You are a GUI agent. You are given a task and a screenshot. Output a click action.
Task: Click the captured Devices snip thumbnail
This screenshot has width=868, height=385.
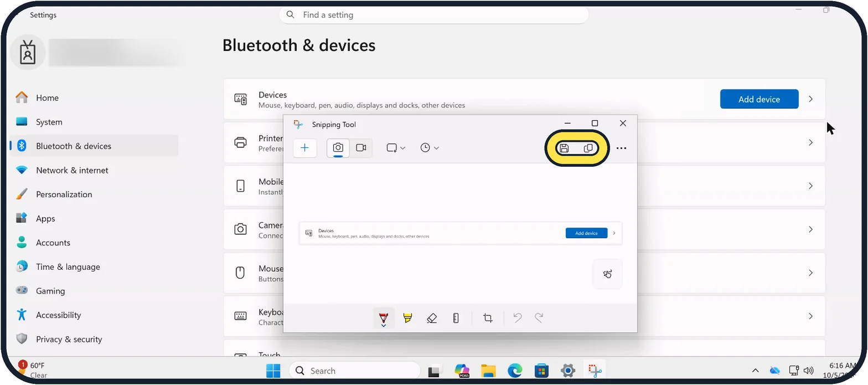pos(461,233)
